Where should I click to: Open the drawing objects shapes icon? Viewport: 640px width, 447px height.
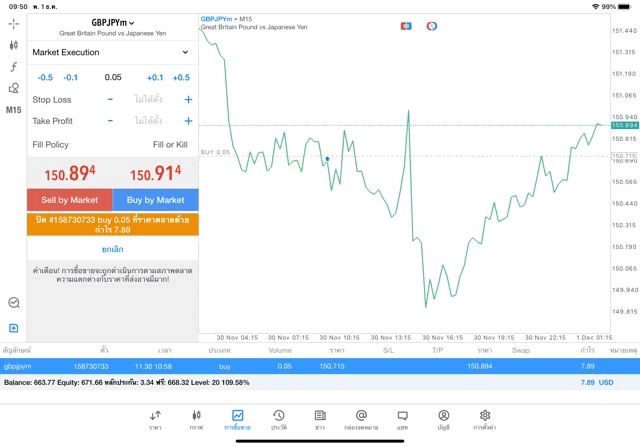pos(13,88)
